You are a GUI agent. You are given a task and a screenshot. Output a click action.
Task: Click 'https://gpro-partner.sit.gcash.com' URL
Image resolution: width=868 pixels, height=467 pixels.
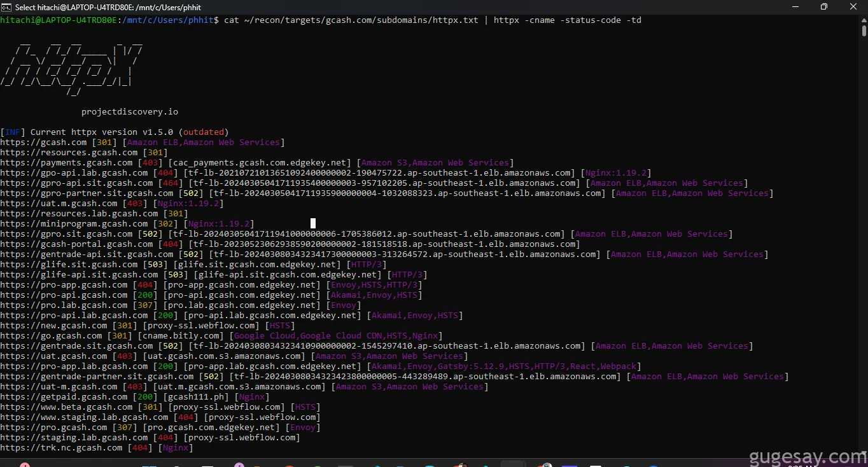tap(87, 193)
